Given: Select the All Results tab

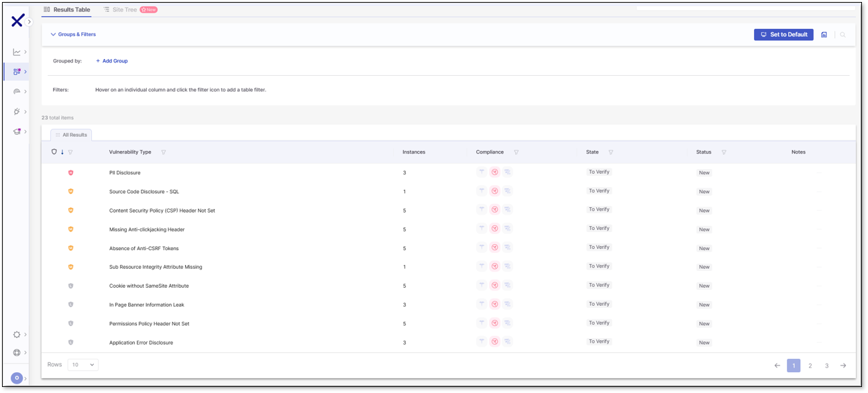Looking at the screenshot, I should (71, 135).
